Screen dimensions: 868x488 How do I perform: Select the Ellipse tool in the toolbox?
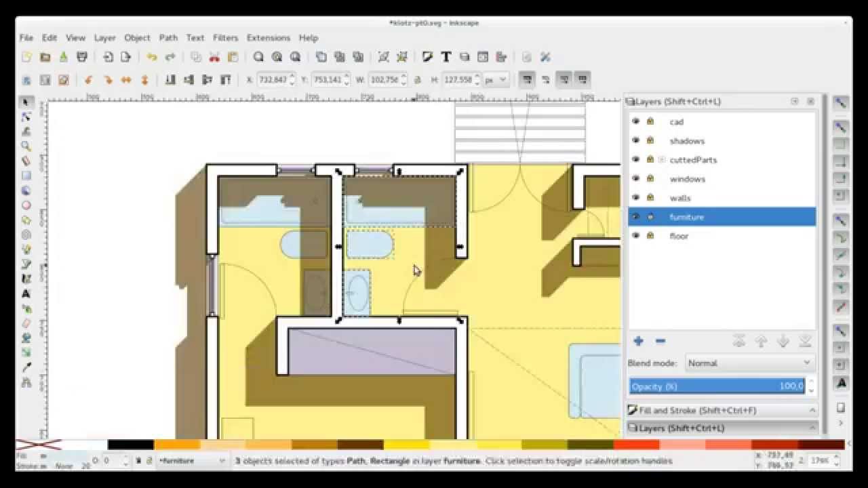26,205
